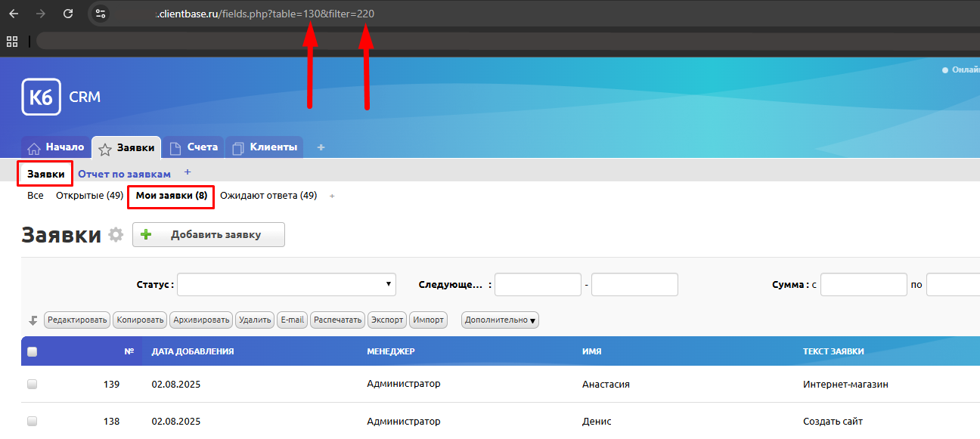The width and height of the screenshot is (980, 439).
Task: Click the gear icon next to Заявки heading
Action: point(116,235)
